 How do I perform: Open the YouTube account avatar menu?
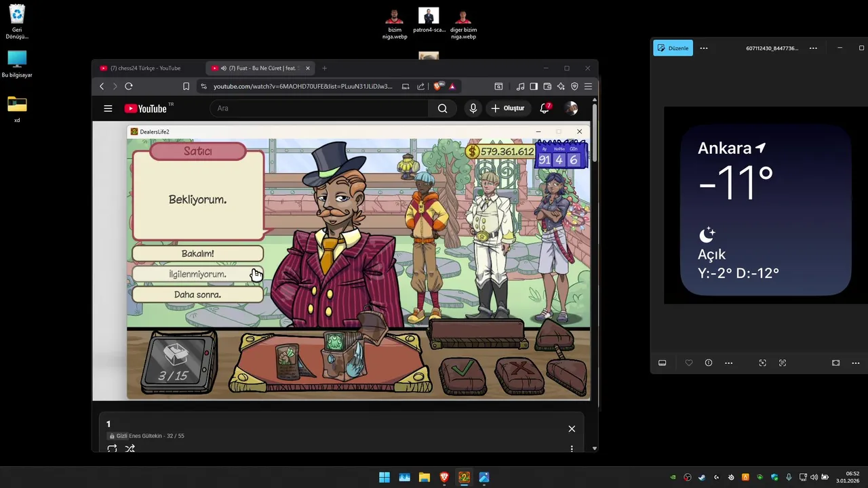[571, 108]
